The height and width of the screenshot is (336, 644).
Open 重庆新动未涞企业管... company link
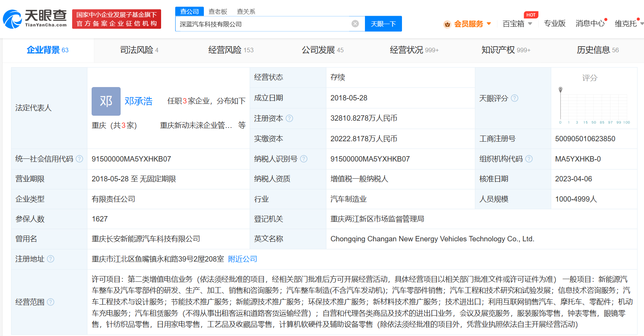[x=196, y=125]
